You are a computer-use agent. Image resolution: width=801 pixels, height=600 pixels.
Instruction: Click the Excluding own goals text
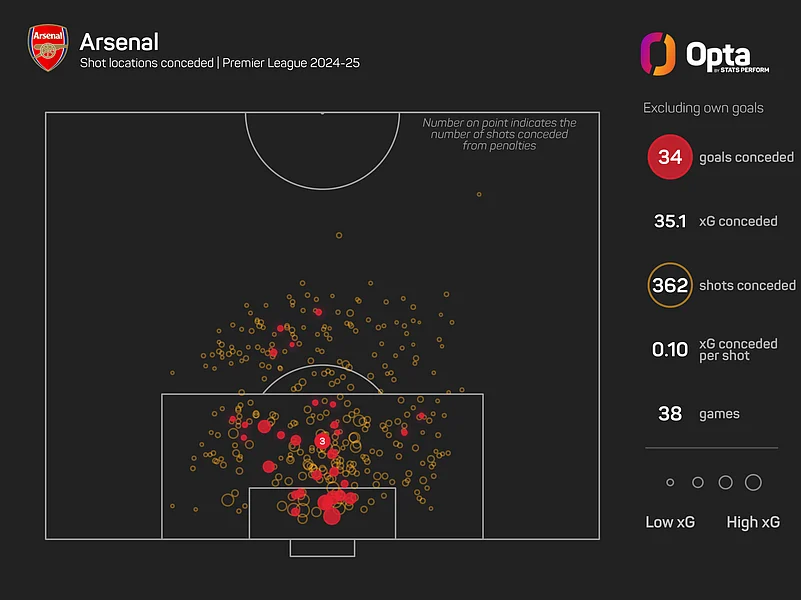(x=703, y=108)
